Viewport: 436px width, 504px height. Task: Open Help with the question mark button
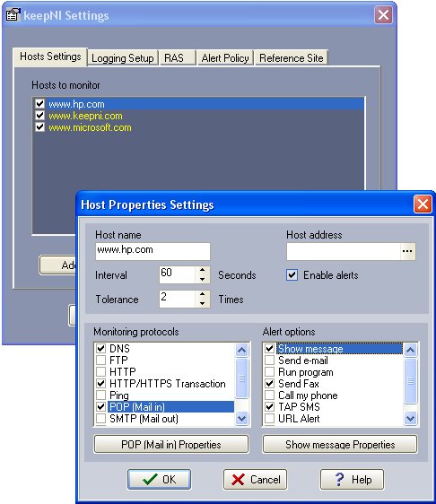click(352, 479)
